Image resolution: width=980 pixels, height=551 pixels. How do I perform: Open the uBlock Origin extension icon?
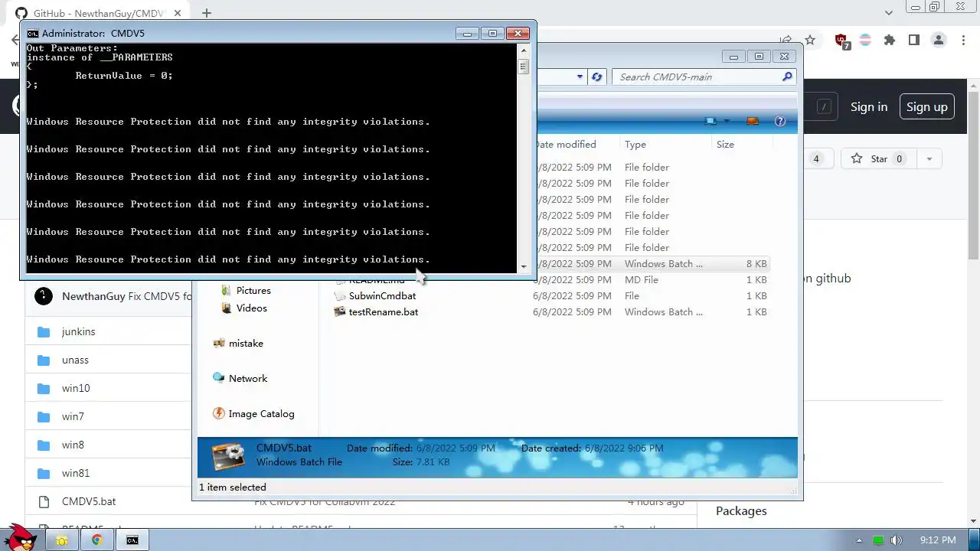point(841,41)
